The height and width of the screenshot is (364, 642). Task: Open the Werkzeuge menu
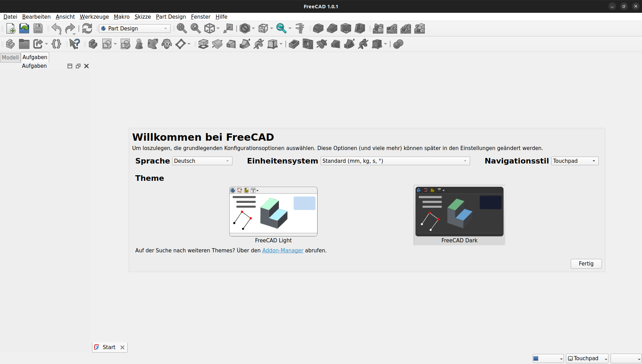94,17
